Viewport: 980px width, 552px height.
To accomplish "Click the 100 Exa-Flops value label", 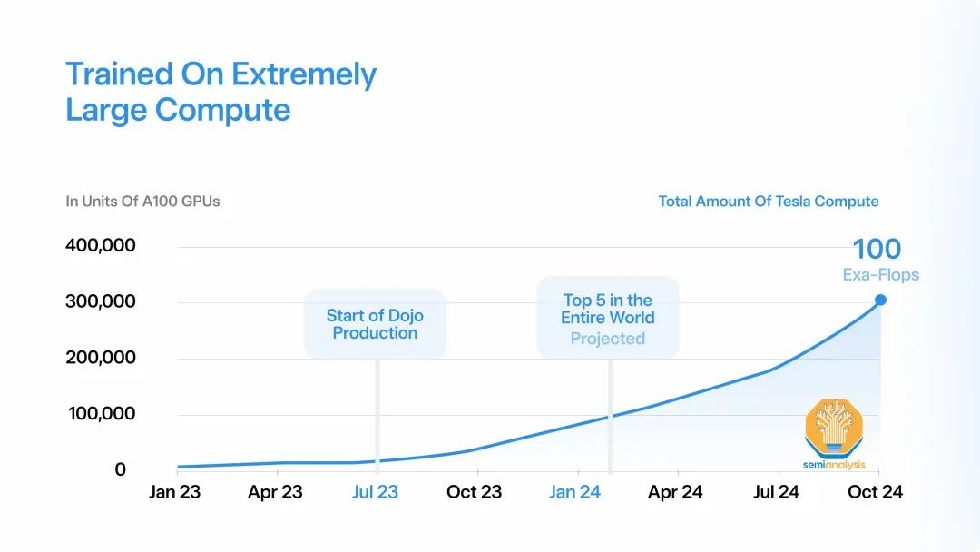I will 880,260.
